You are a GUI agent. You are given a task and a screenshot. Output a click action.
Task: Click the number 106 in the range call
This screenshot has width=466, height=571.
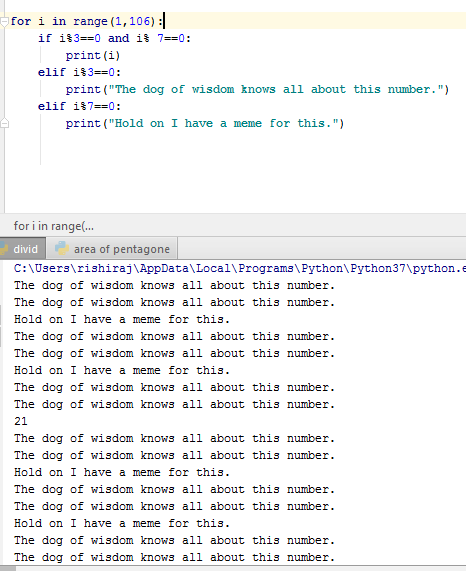[139, 21]
